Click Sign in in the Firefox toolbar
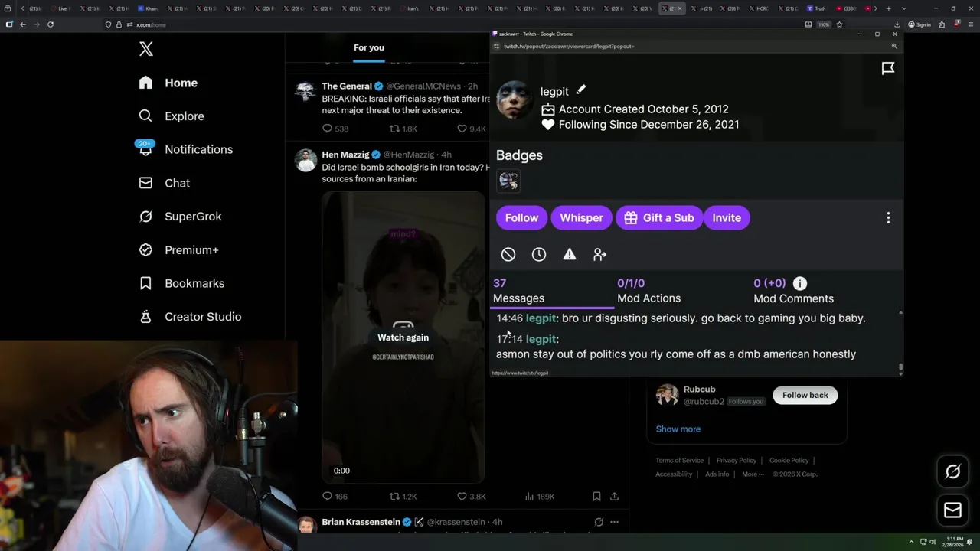Viewport: 980px width, 551px height. 920,24
